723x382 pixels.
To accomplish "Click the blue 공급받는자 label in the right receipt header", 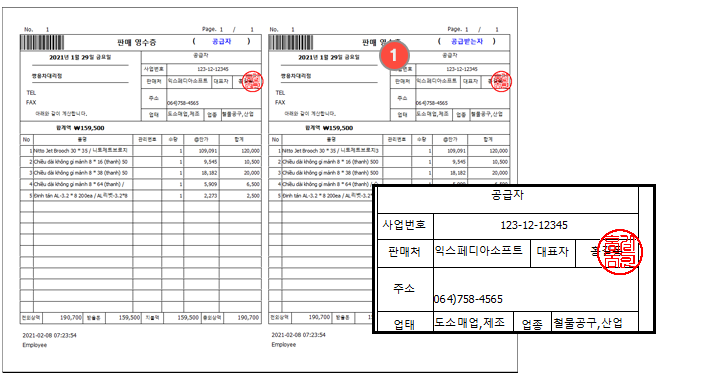I will click(x=467, y=42).
